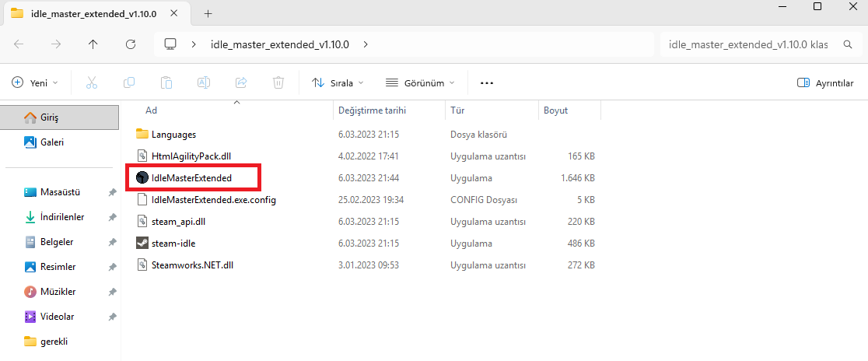This screenshot has width=868, height=361.
Task: Open the Sırala sort dropdown
Action: (x=338, y=83)
